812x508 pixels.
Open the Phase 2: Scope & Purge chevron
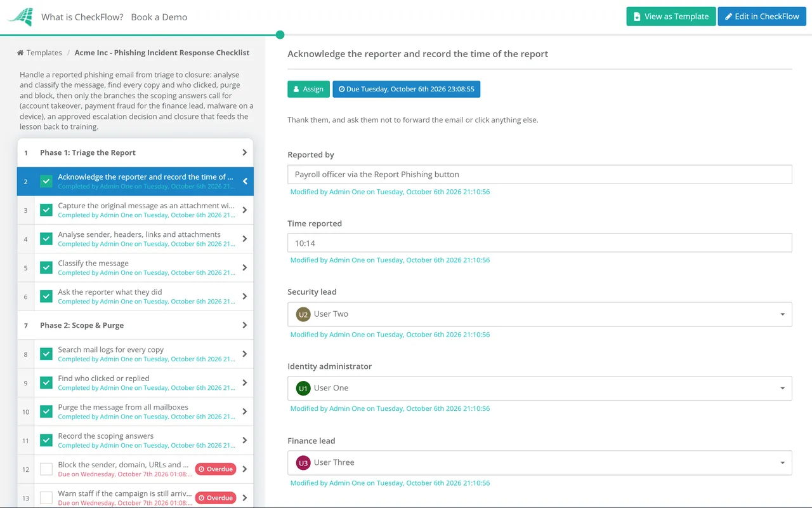[x=244, y=325]
